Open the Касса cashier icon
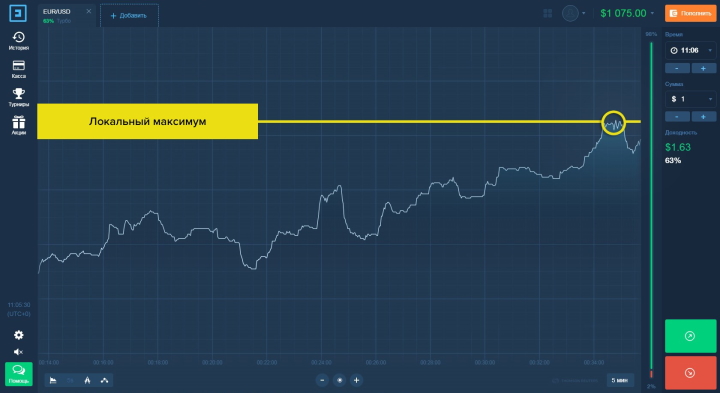 (19, 69)
